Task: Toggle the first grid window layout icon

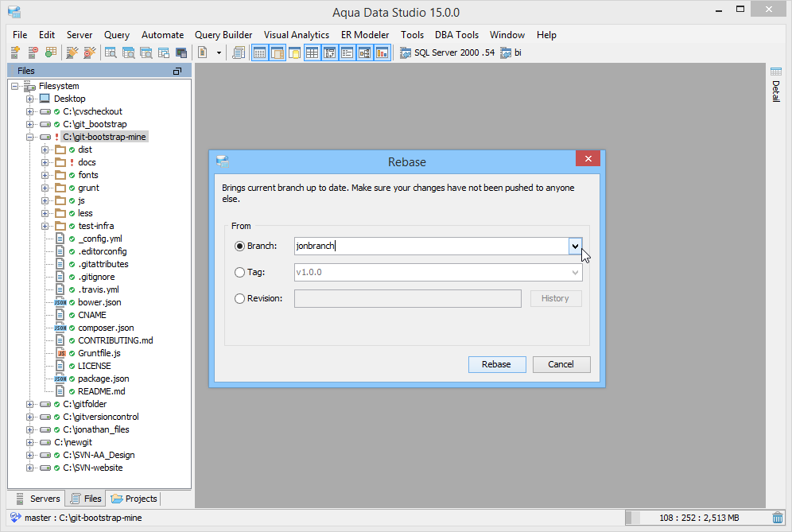Action: pos(259,52)
